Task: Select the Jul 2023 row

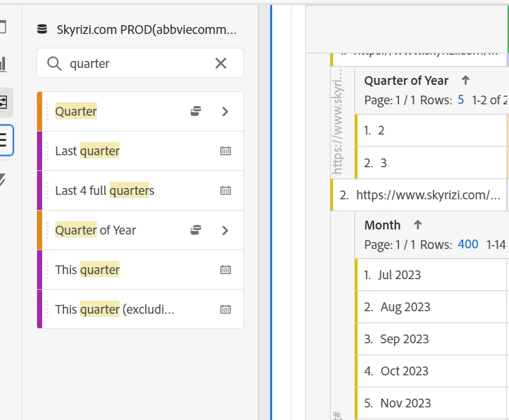Action: click(x=432, y=275)
